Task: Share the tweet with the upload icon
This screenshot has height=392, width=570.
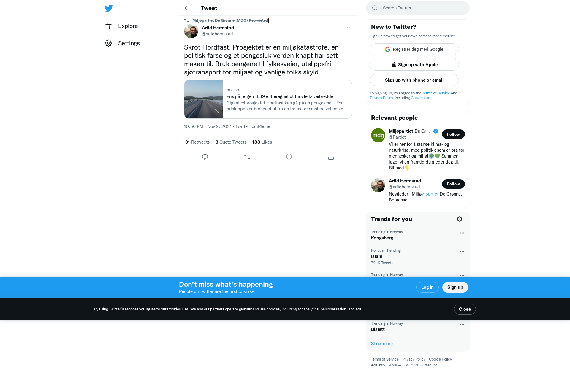Action: point(331,157)
